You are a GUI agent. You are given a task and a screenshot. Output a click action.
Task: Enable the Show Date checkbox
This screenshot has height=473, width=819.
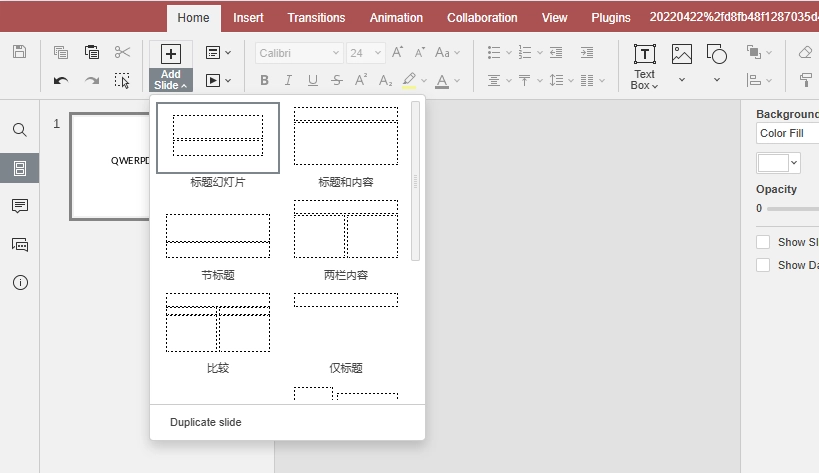(763, 265)
